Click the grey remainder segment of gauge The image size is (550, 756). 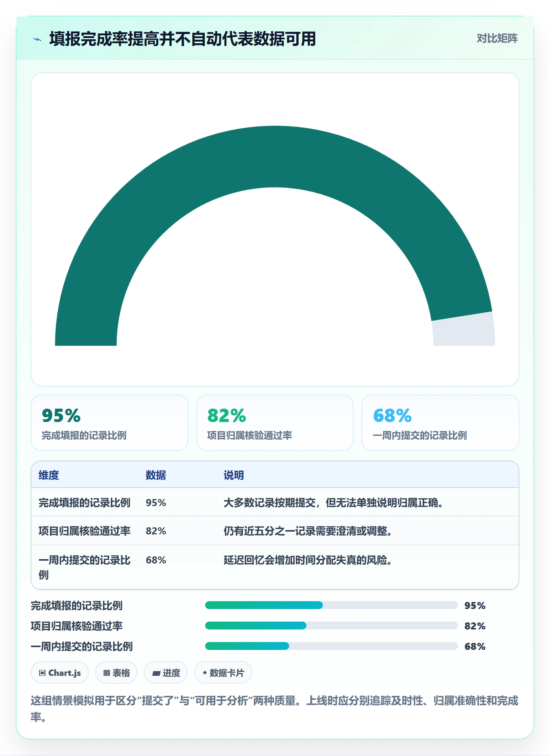pos(464,330)
